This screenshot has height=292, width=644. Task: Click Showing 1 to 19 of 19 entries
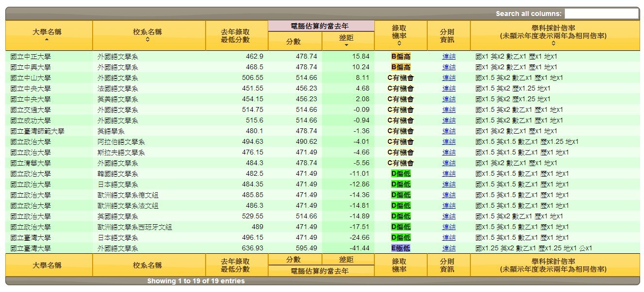196,281
